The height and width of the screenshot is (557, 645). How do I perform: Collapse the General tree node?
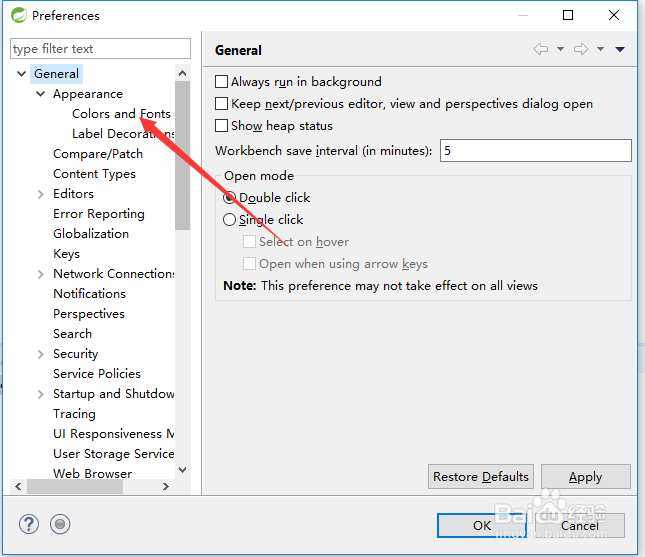21,74
